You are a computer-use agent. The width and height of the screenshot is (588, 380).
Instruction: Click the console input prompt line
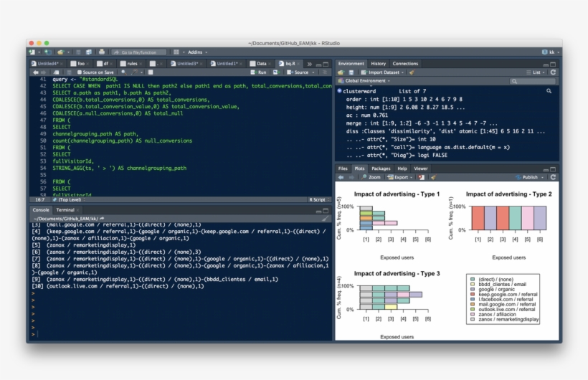[181, 334]
